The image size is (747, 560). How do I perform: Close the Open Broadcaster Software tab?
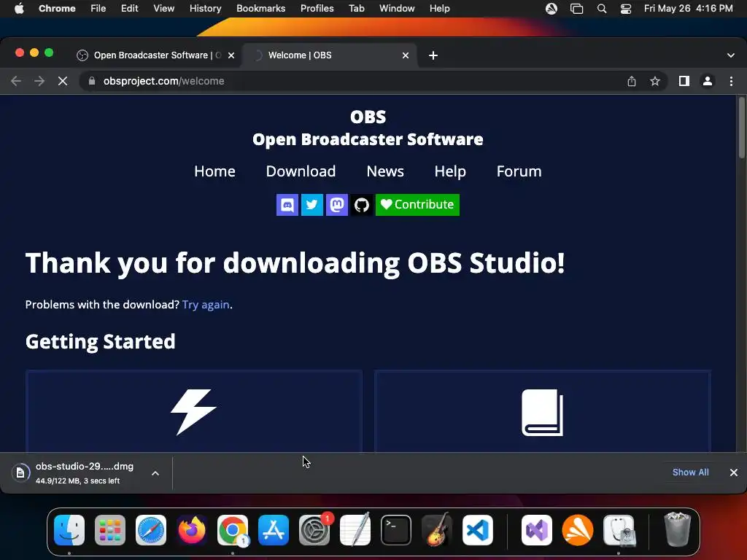tap(231, 55)
